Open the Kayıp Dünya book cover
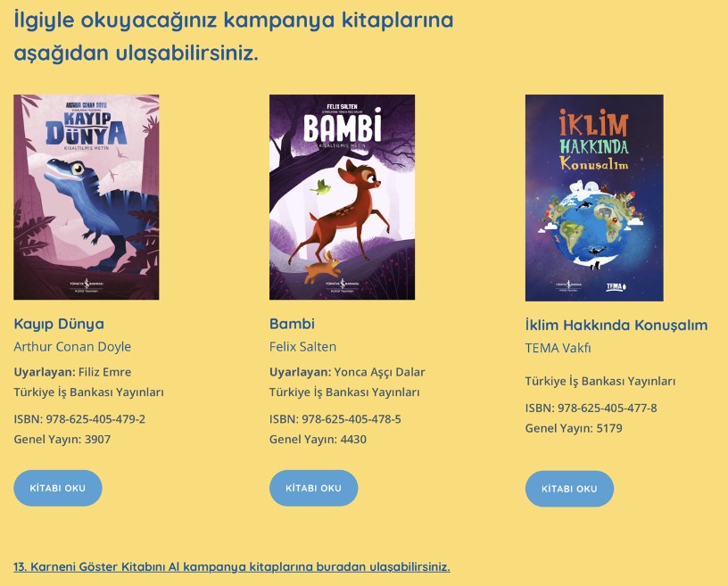This screenshot has width=728, height=586. (87, 197)
